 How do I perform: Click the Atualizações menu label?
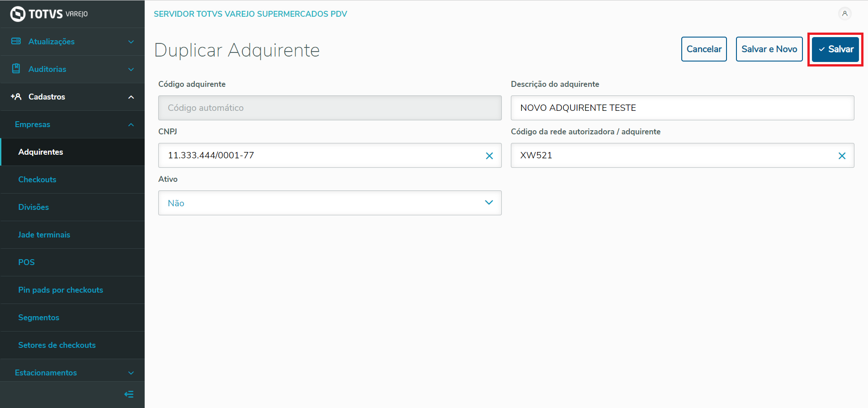(x=52, y=42)
